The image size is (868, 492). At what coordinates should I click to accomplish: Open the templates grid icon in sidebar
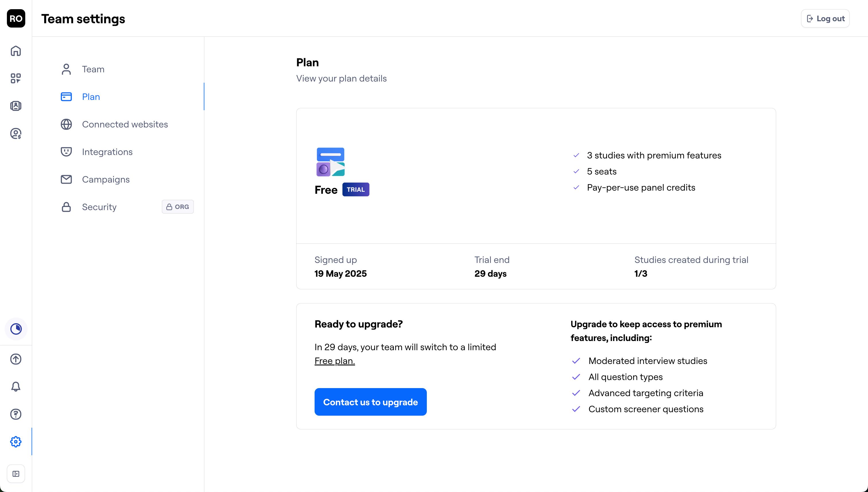[16, 78]
